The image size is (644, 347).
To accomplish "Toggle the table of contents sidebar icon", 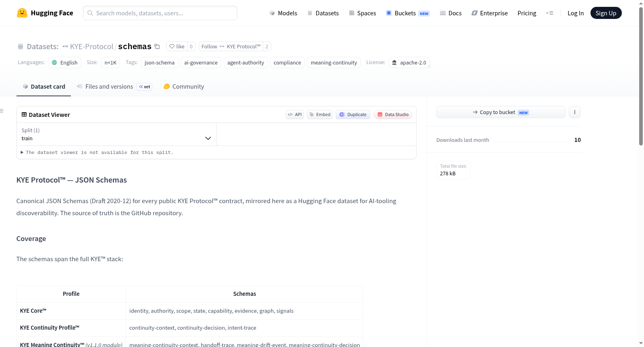I will [2, 110].
